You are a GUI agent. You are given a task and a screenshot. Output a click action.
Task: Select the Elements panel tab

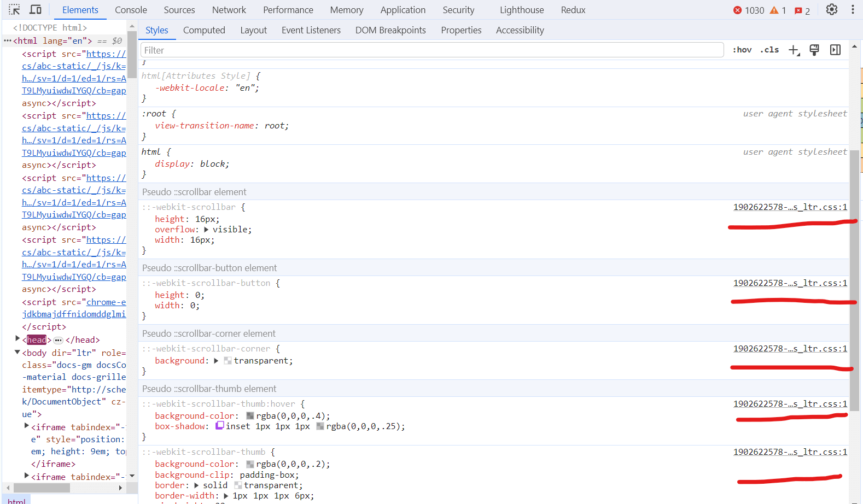80,10
